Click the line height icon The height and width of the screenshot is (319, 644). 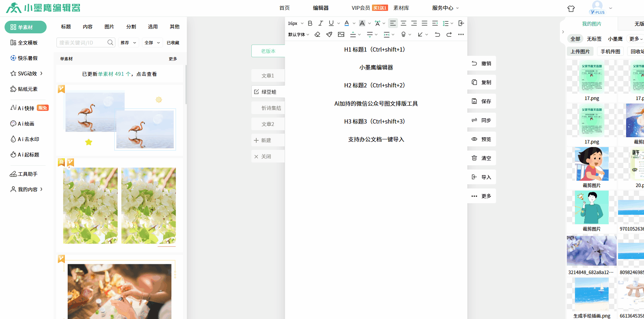[446, 23]
